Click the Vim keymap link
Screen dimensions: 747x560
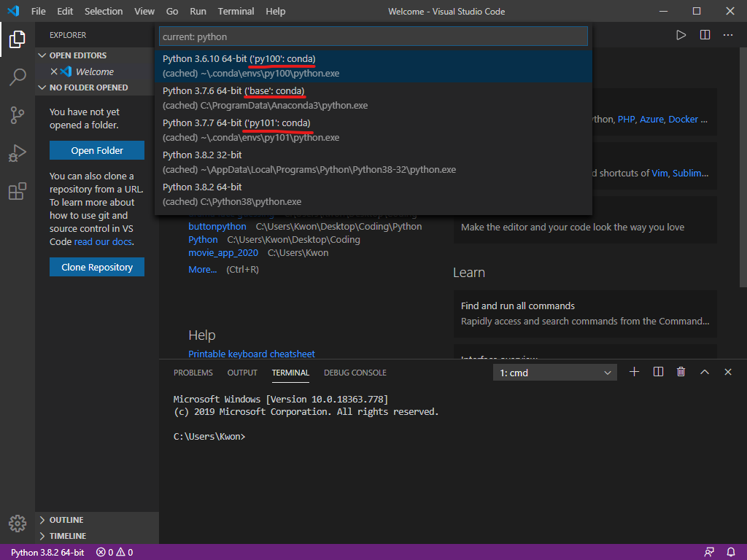point(659,174)
